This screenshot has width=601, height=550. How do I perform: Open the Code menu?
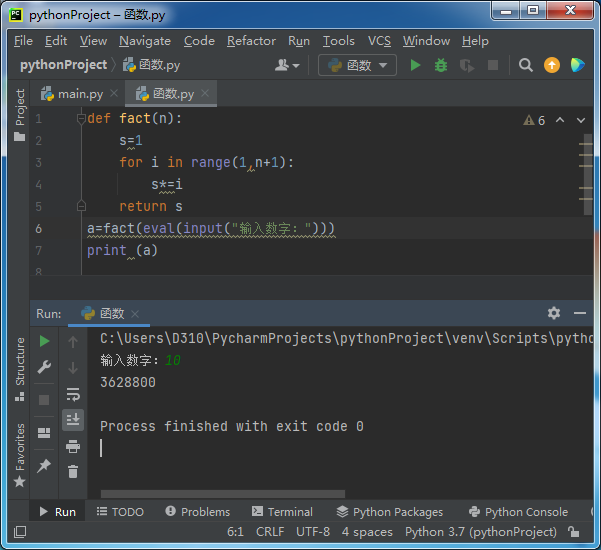click(x=199, y=41)
